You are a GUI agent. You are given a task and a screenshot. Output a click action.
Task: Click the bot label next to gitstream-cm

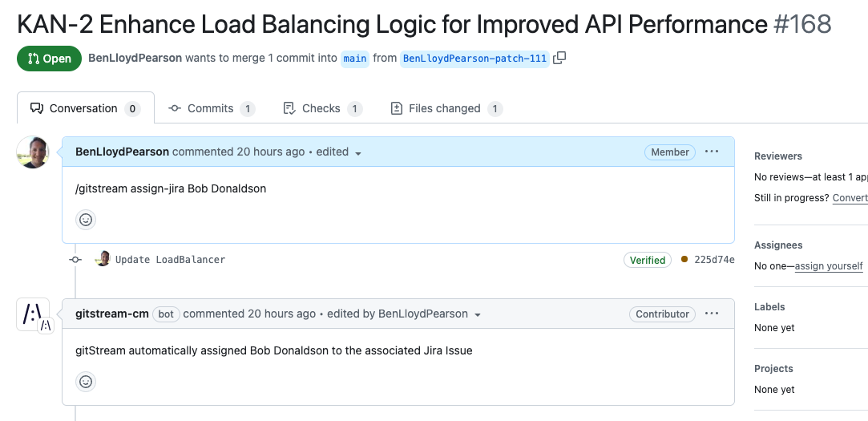pos(166,314)
